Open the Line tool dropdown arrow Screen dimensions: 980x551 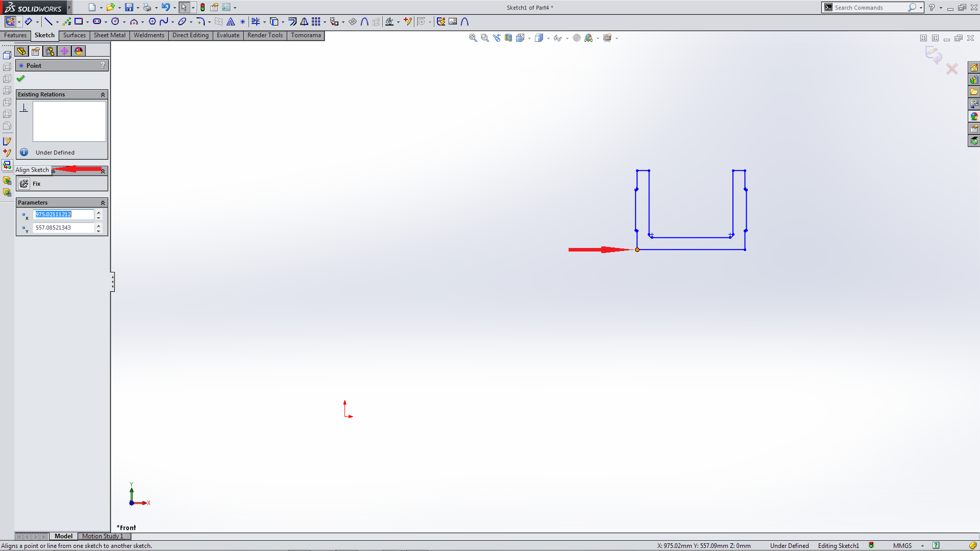click(x=57, y=22)
